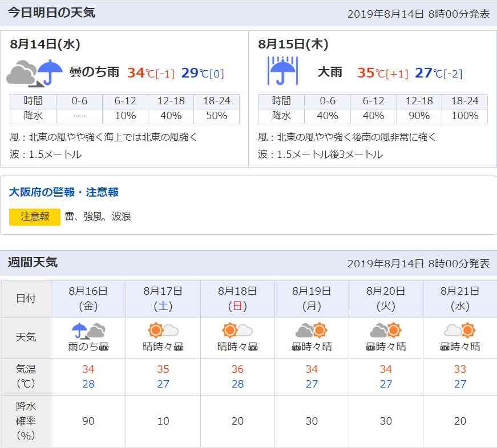Click the sunny with clouds icon for August 17
This screenshot has width=497, height=448.
tap(163, 330)
